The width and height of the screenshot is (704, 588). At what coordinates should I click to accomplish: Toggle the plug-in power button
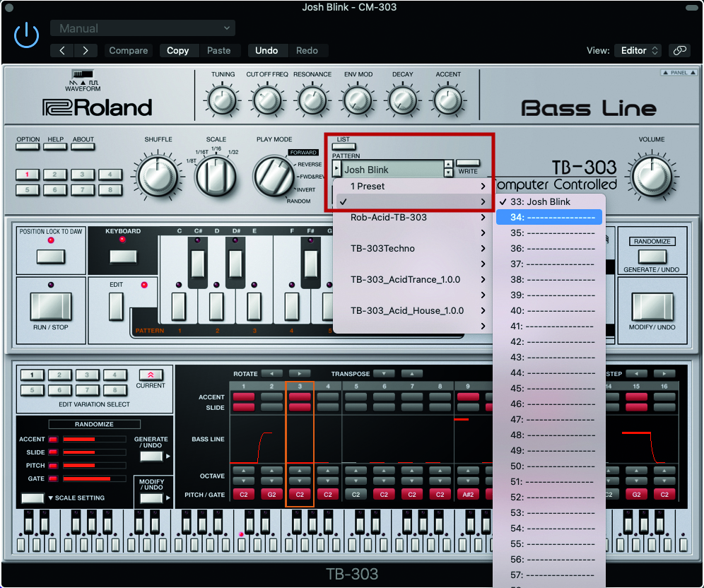tap(26, 35)
